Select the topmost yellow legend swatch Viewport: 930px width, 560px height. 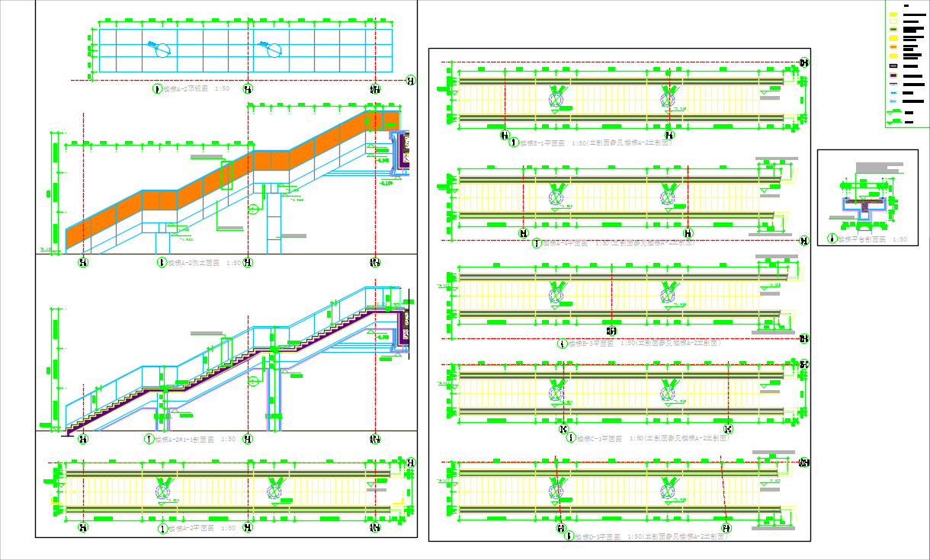(x=893, y=16)
